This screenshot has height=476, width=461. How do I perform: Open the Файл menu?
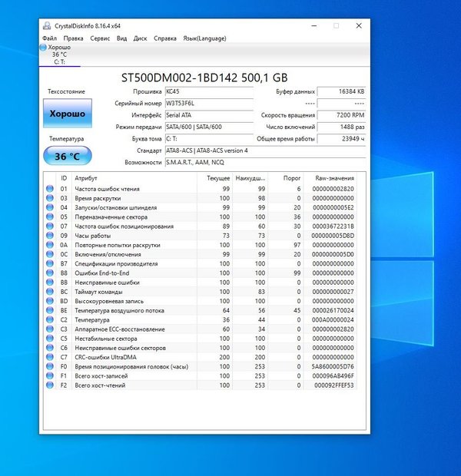49,38
